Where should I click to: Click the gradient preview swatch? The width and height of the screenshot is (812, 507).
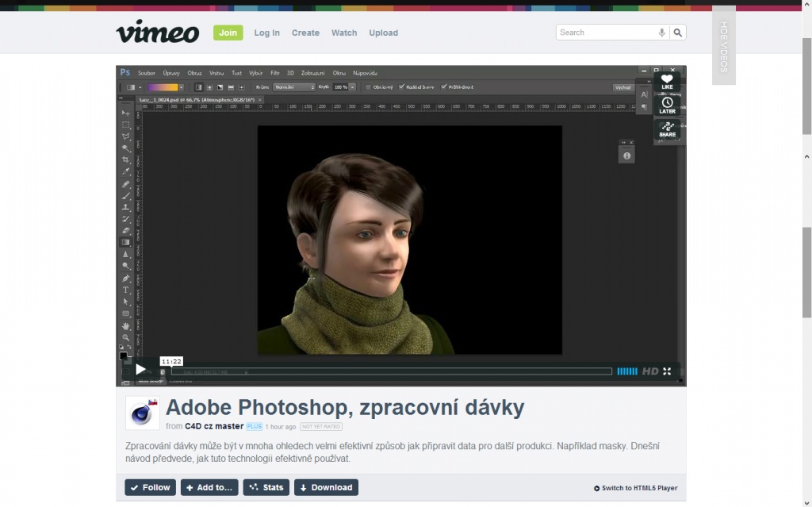point(163,87)
